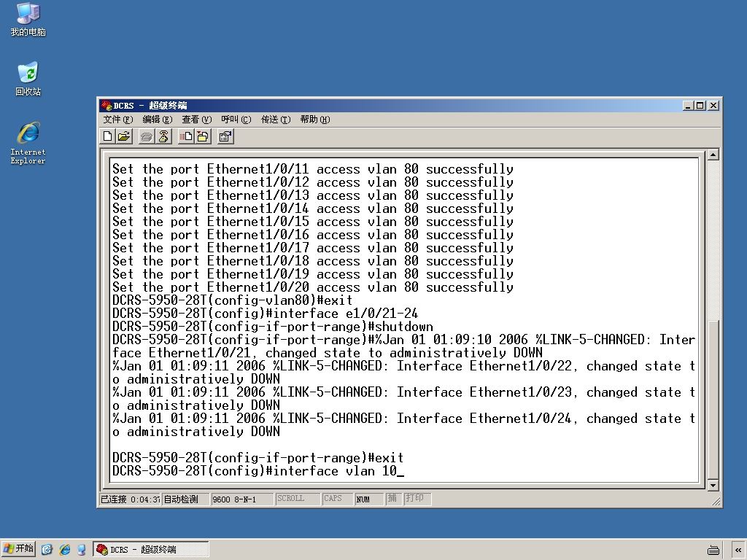Image resolution: width=747 pixels, height=560 pixels.
Task: Click the New connection toolbar icon
Action: click(x=108, y=136)
